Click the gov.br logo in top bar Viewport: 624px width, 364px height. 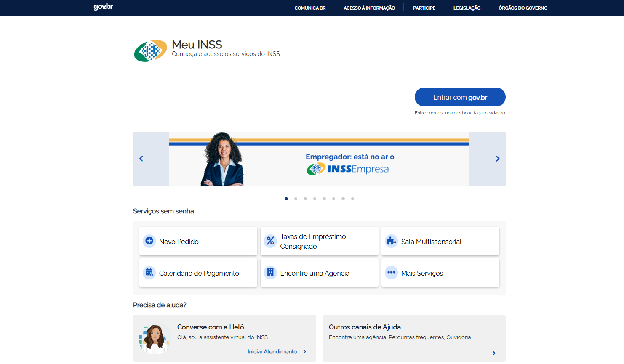coord(103,7)
